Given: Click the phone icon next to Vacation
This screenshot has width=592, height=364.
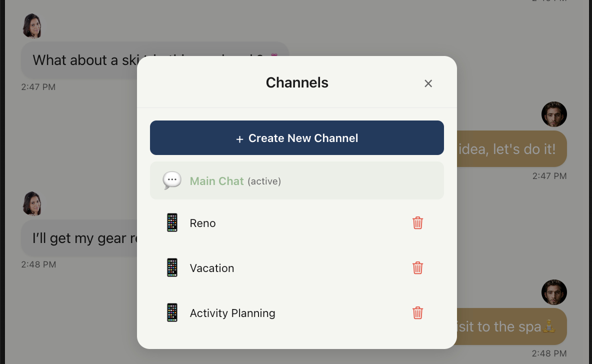Looking at the screenshot, I should [172, 267].
